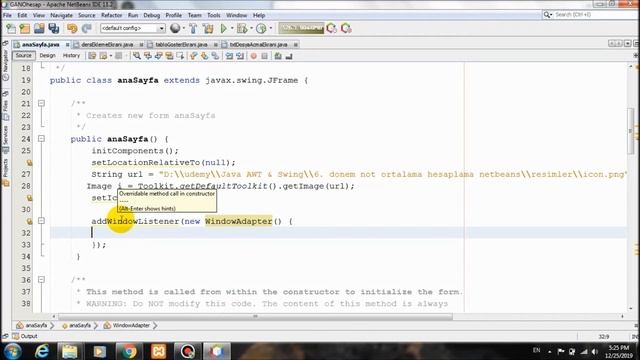The height and width of the screenshot is (360, 640).
Task: Open the XAMPP icon on the taskbar
Action: [158, 351]
